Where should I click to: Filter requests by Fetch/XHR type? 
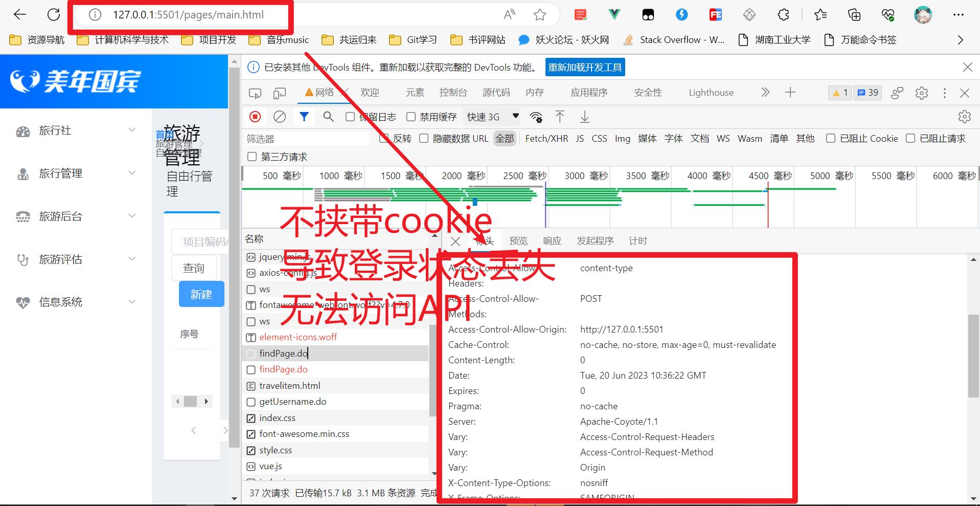pos(546,139)
